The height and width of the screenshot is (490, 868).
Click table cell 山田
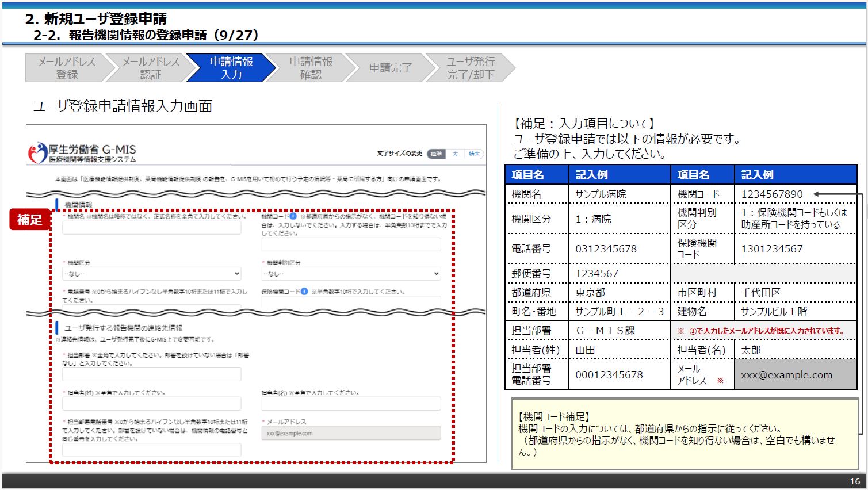pyautogui.click(x=620, y=350)
